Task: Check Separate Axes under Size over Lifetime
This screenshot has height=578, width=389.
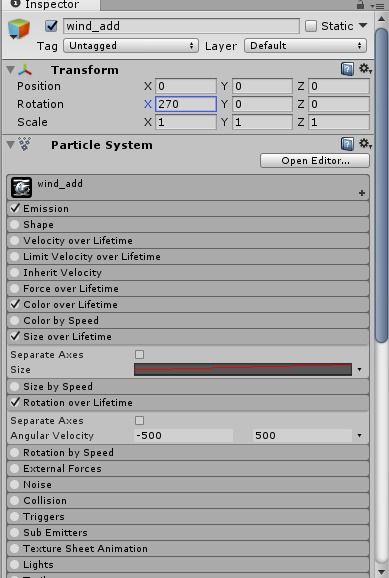Action: 139,354
